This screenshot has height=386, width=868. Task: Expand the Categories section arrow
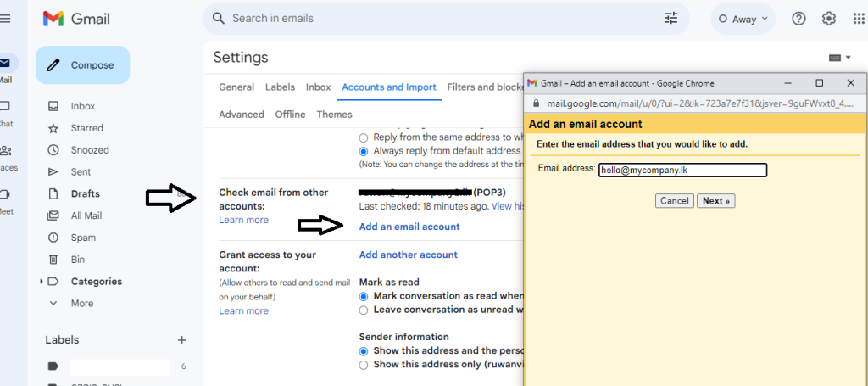(x=41, y=282)
